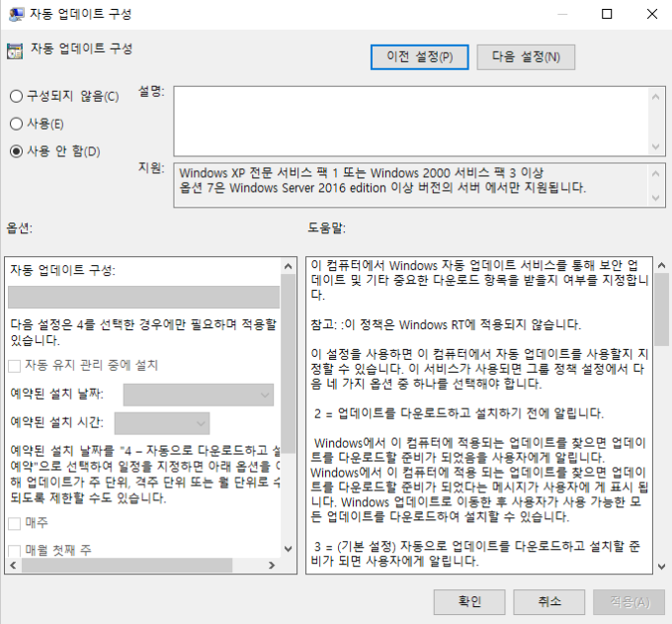Click the policy editor icon in the title bar
Screen dimensions: 672x624
coord(16,14)
